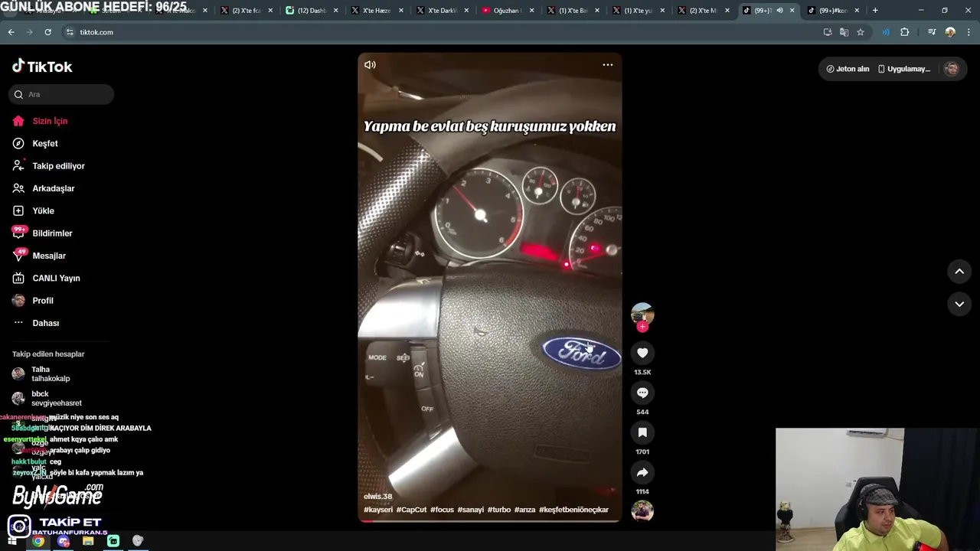Open profile avatar menu at top right
The width and height of the screenshot is (980, 551).
(952, 69)
